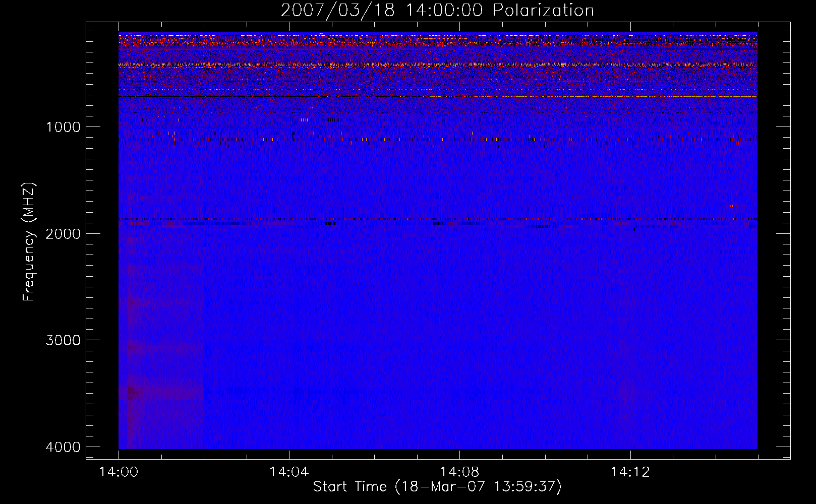Screen dimensions: 816x504
Task: Select the 2000 frequency tick label
Action: [x=64, y=234]
